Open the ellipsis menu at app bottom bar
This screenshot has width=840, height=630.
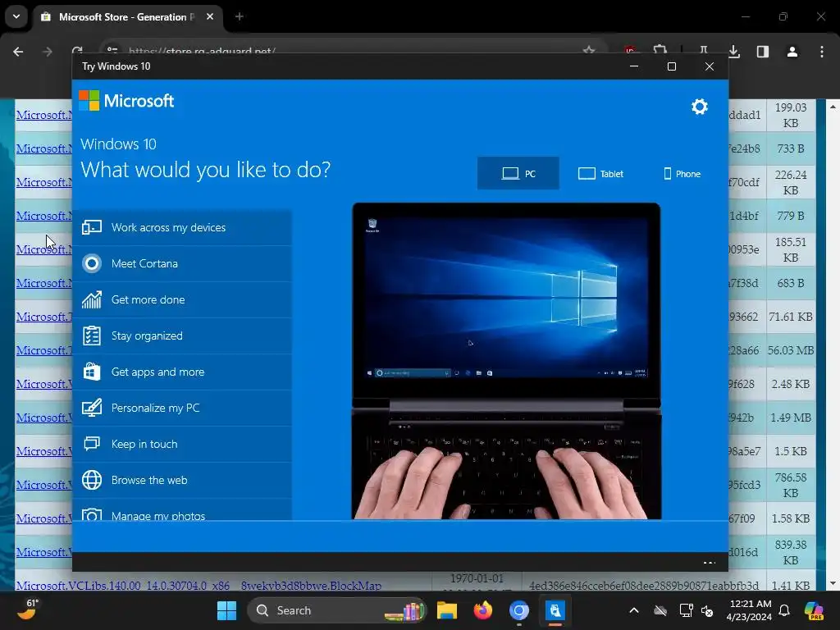click(710, 563)
